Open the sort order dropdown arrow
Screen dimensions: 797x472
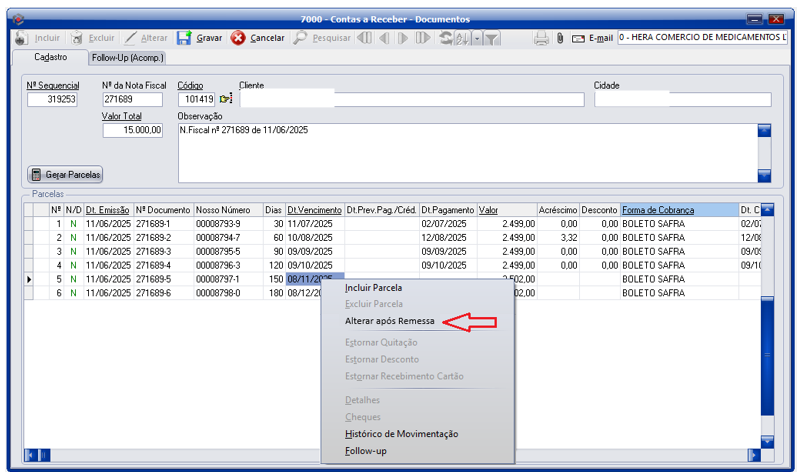pyautogui.click(x=477, y=38)
